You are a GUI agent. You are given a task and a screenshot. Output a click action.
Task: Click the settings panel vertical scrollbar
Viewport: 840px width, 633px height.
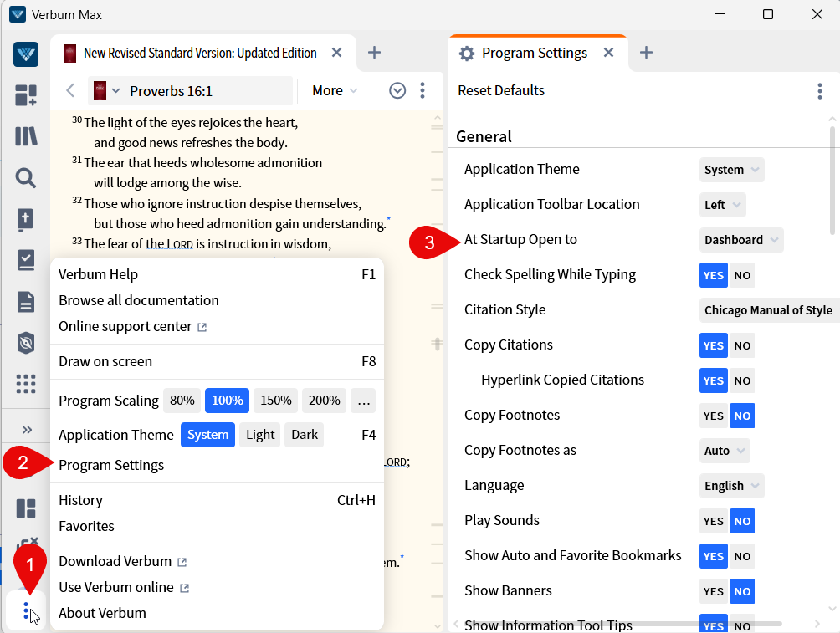click(x=832, y=181)
